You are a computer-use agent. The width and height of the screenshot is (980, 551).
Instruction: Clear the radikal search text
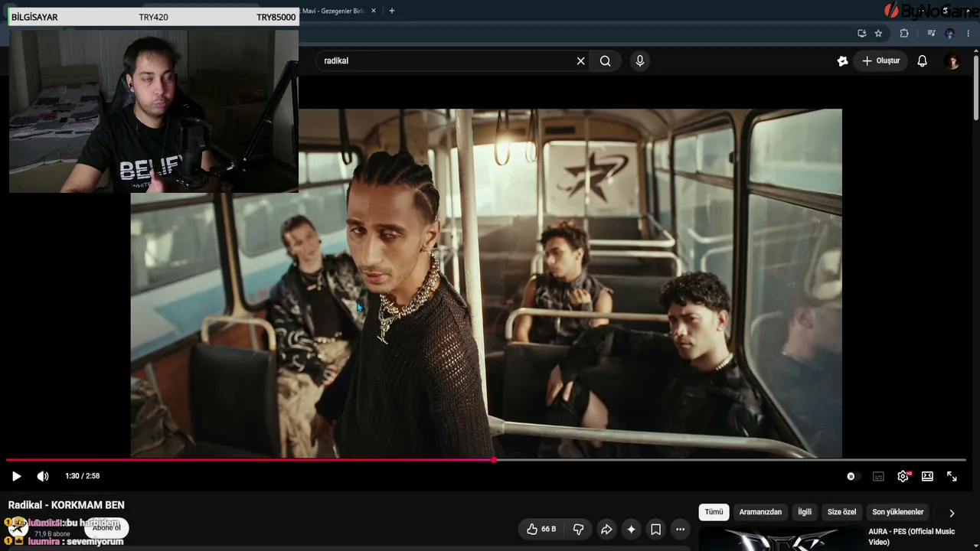pyautogui.click(x=580, y=61)
